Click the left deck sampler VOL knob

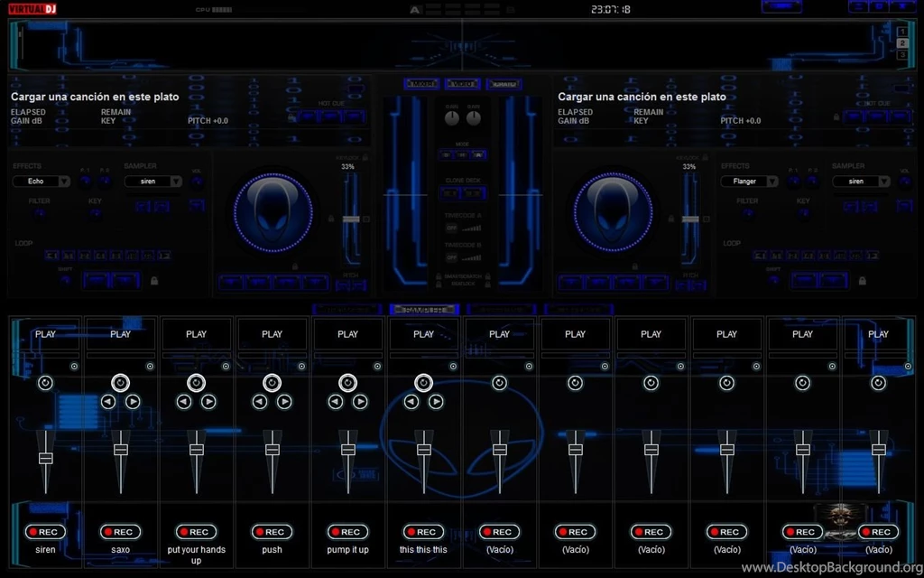197,182
